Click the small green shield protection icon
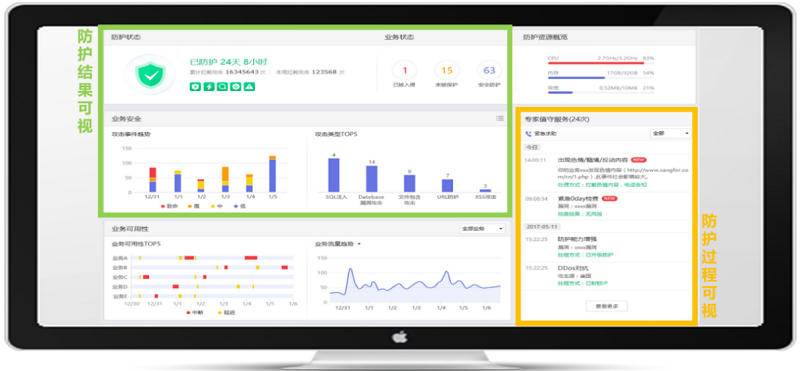Image resolution: width=800 pixels, height=371 pixels. 194,87
